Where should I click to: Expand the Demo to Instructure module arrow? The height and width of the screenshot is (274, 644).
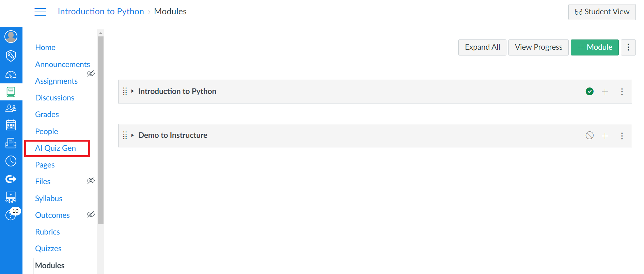[x=132, y=135]
